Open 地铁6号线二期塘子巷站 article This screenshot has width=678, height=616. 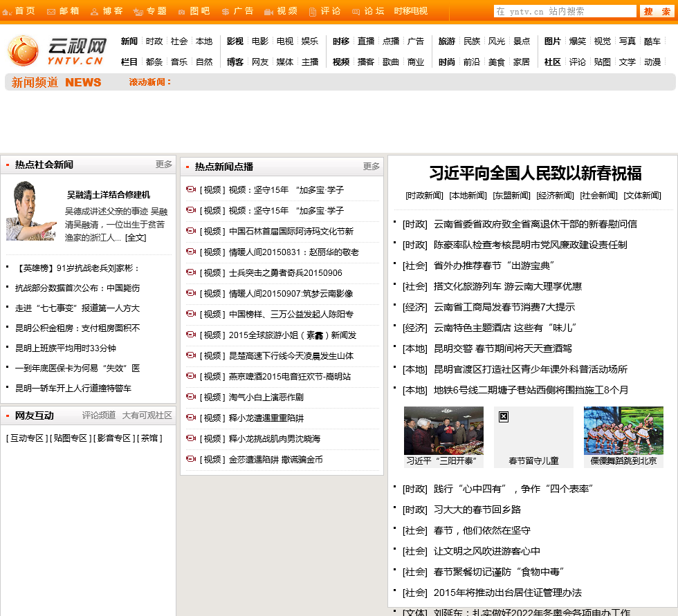tap(531, 390)
